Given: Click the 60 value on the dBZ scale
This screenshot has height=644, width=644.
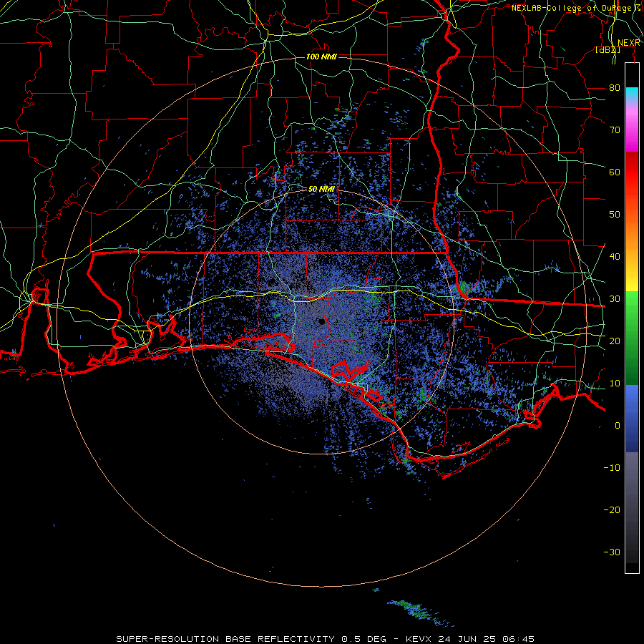Looking at the screenshot, I should click(615, 172).
